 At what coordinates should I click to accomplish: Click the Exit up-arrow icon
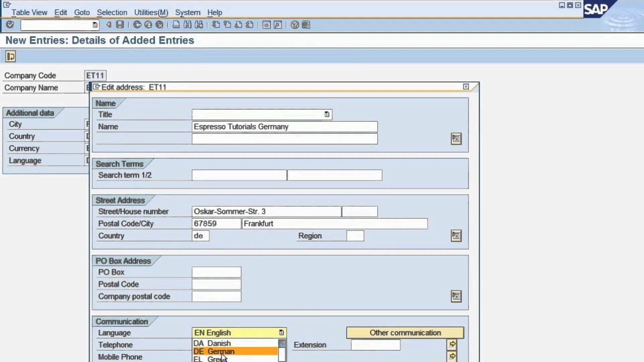pyautogui.click(x=148, y=25)
